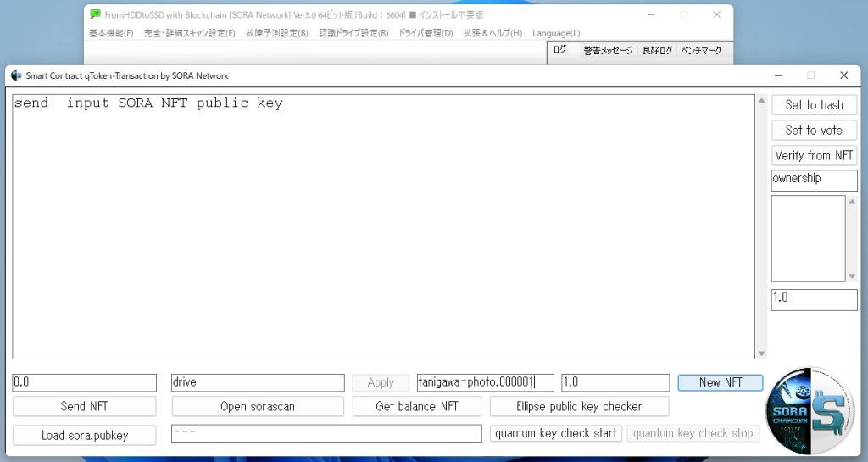Image resolution: width=868 pixels, height=462 pixels.
Task: Click the tanigawa-photo.000001 name field
Action: click(x=485, y=382)
